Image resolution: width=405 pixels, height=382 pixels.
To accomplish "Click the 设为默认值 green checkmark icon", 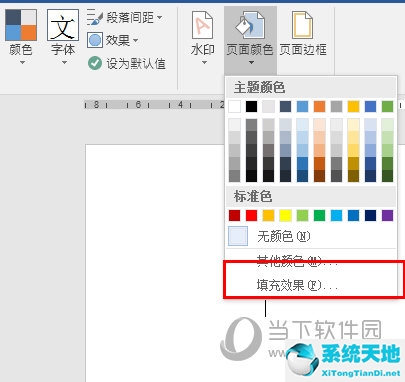I will tap(95, 63).
